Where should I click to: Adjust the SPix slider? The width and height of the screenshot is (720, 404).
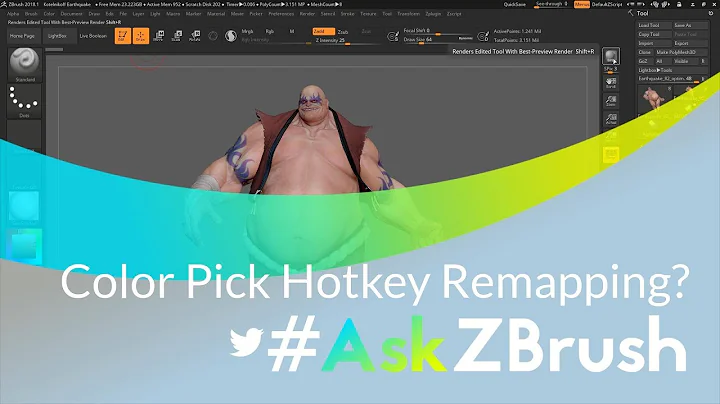point(611,70)
